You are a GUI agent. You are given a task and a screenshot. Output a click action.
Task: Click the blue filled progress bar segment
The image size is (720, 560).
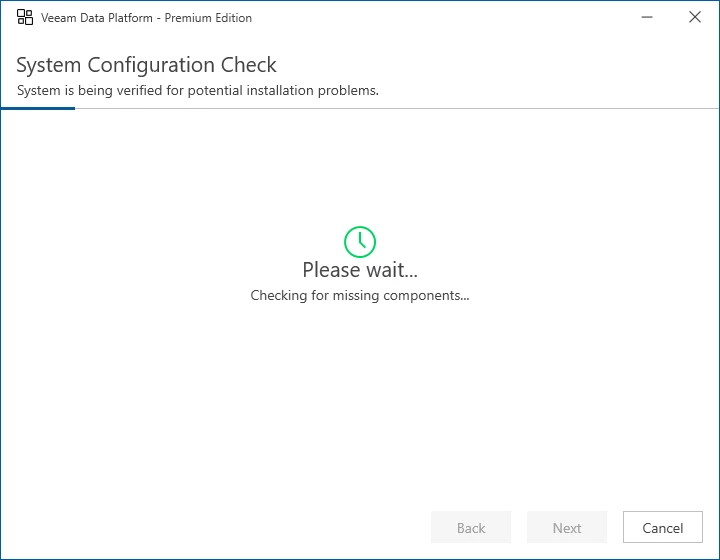[38, 108]
